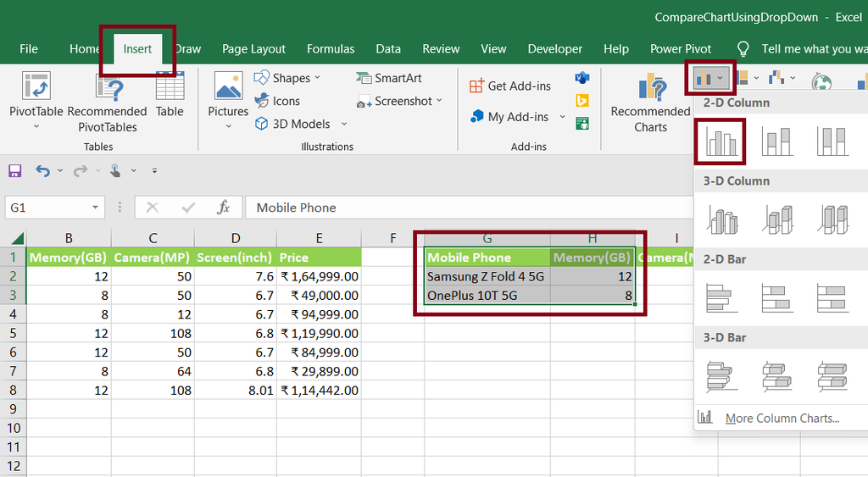Click the Insert Function fx icon

223,208
